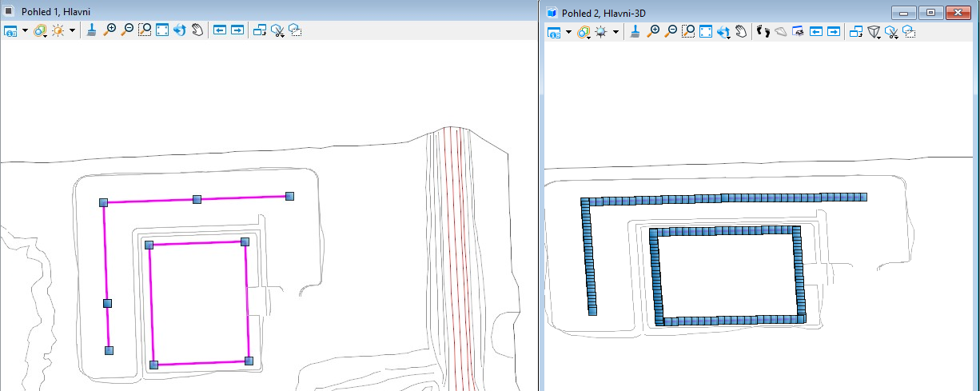This screenshot has width=980, height=391.
Task: Select Zoom Out in Pohled 2 toolbar
Action: tap(671, 32)
